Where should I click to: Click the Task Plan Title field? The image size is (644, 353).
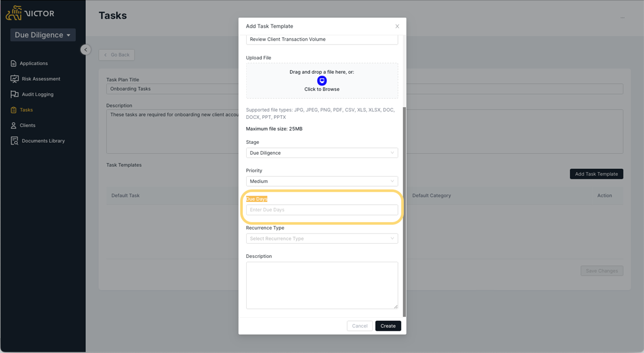pos(365,89)
